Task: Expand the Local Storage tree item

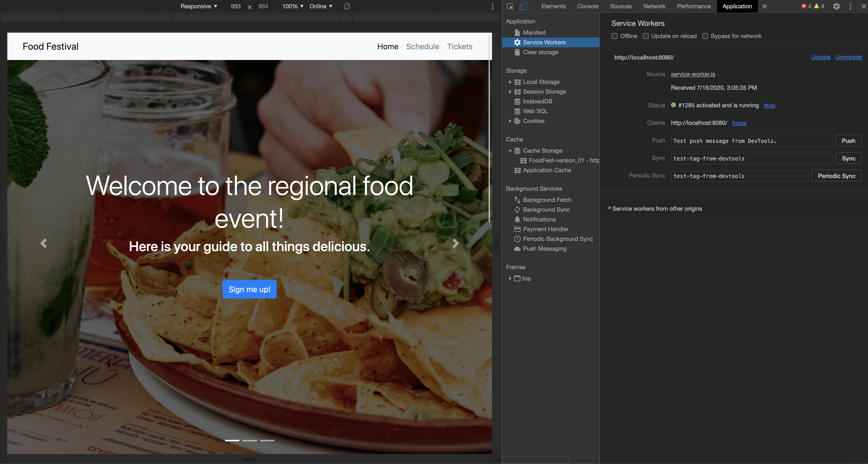Action: pos(510,82)
